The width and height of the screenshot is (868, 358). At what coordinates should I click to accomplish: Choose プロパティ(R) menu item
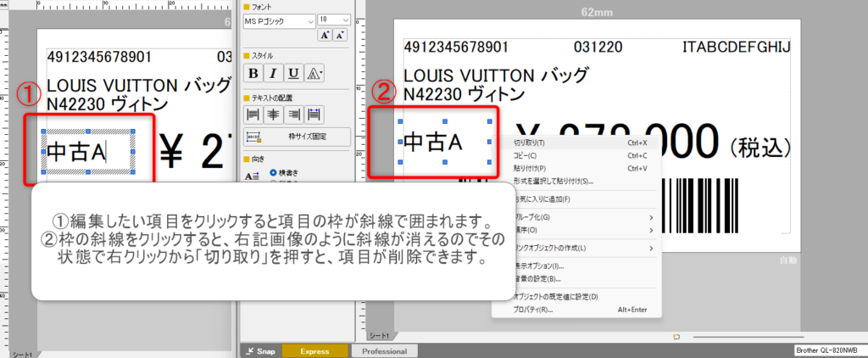point(576,310)
